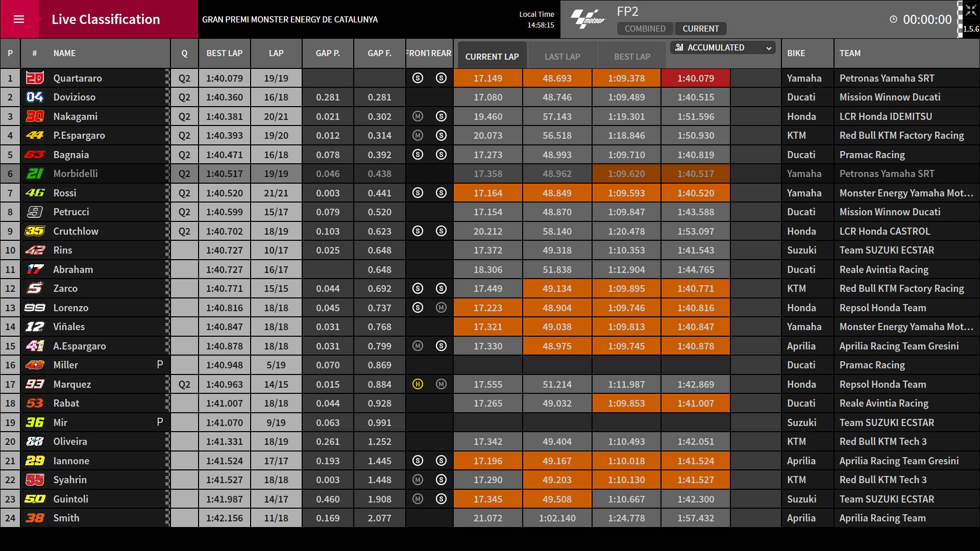Viewport: 980px width, 551px height.
Task: Click Crutchlow's number 35 badge
Action: [x=35, y=231]
